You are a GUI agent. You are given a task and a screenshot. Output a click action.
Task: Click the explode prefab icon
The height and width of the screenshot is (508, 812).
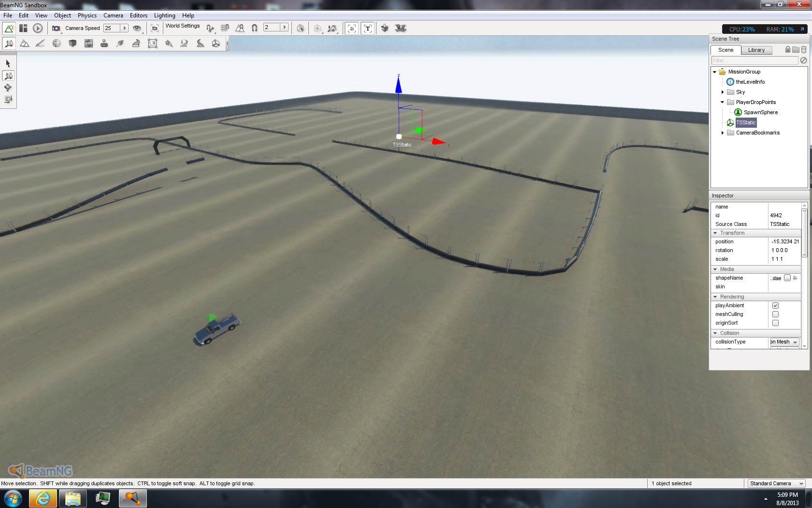pos(401,29)
